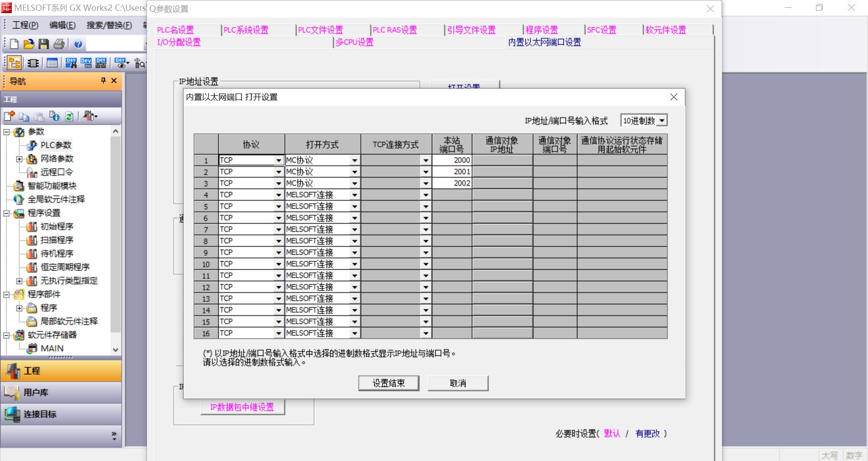
Task: Refresh data with the green refresh icon
Action: tap(68, 116)
